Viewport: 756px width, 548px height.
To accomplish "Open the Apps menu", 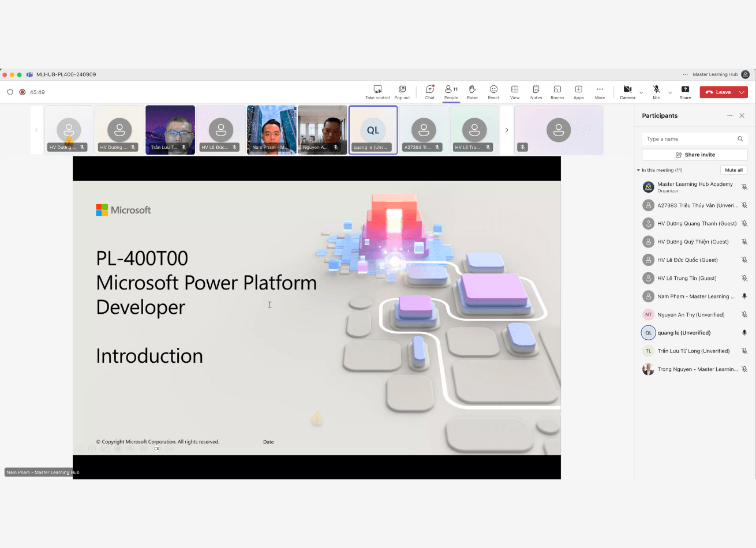I will pyautogui.click(x=579, y=92).
